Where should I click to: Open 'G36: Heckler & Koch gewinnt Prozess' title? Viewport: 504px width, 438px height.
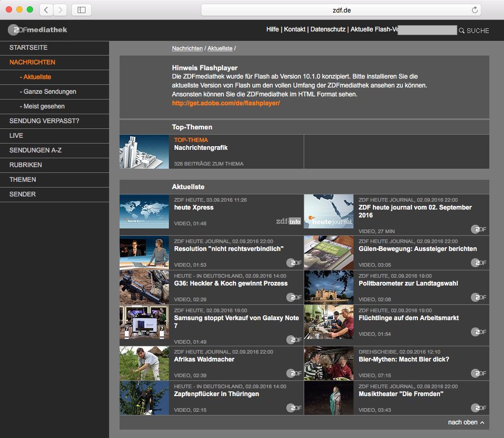tap(231, 283)
